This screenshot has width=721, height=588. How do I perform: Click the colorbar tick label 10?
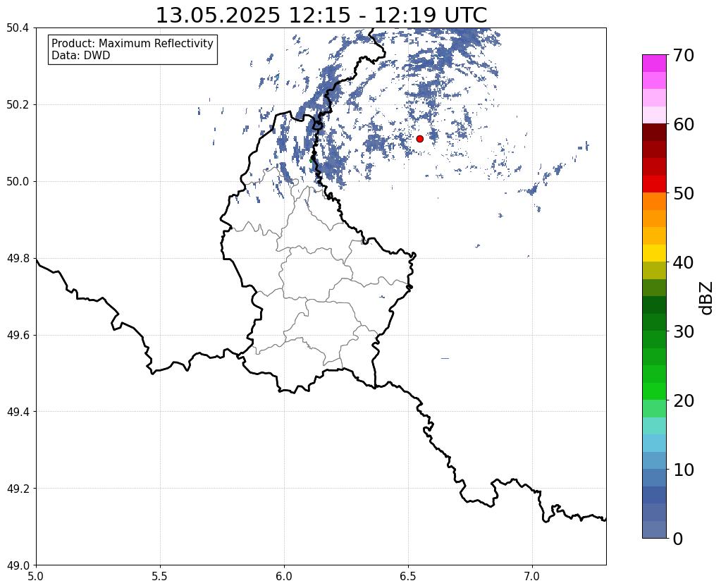(683, 470)
